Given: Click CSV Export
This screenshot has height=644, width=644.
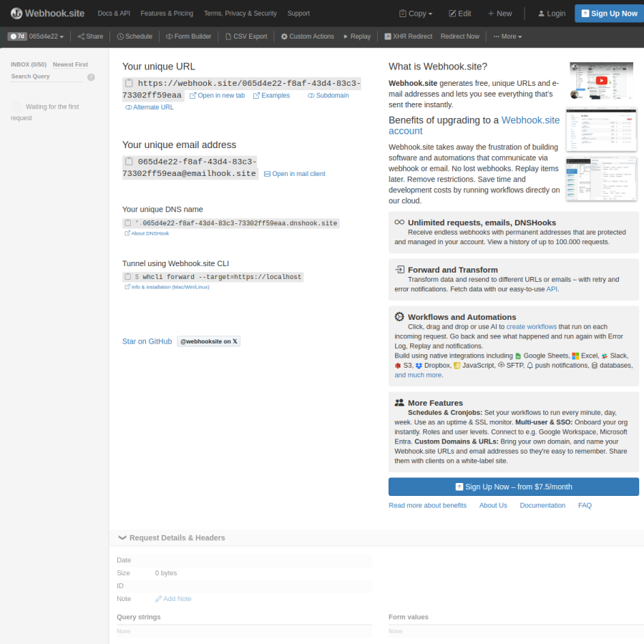Looking at the screenshot, I should click(x=246, y=36).
